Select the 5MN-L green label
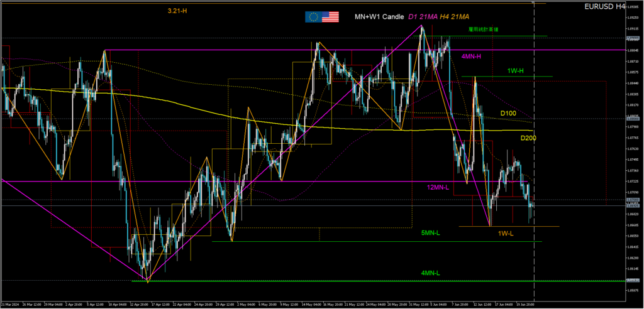 coord(430,233)
